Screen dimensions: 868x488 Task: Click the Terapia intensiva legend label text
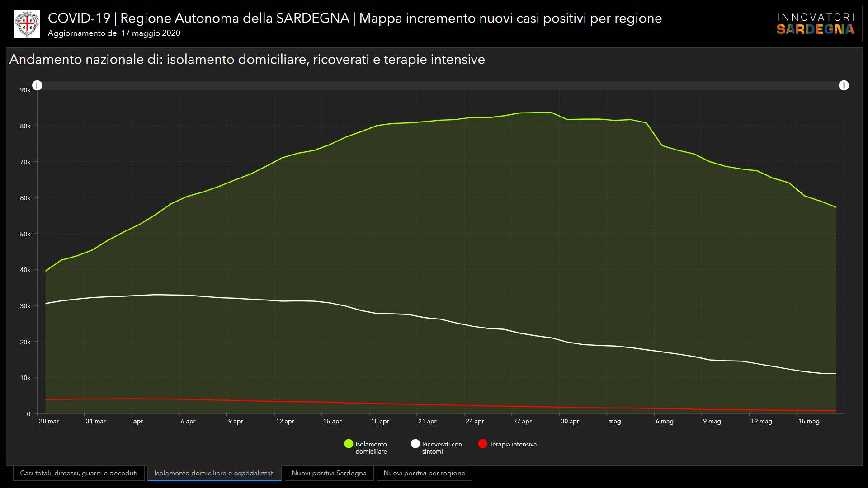click(513, 444)
